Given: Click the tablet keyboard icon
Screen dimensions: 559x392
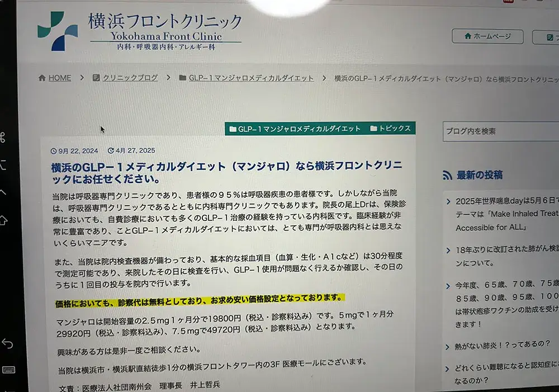Looking at the screenshot, I should point(8,370).
